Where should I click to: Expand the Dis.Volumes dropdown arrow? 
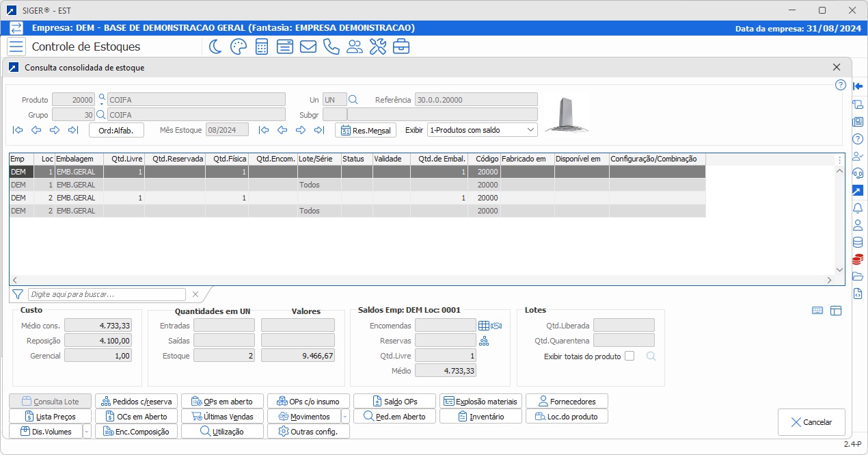pos(87,432)
